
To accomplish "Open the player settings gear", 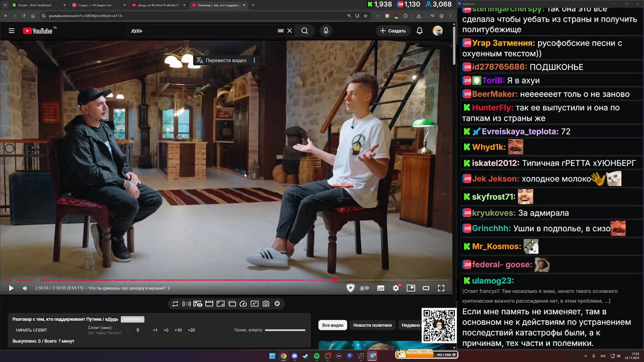I will (x=396, y=288).
